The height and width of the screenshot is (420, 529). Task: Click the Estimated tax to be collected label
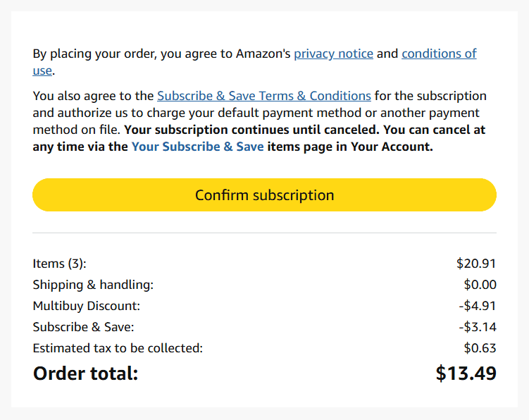118,348
